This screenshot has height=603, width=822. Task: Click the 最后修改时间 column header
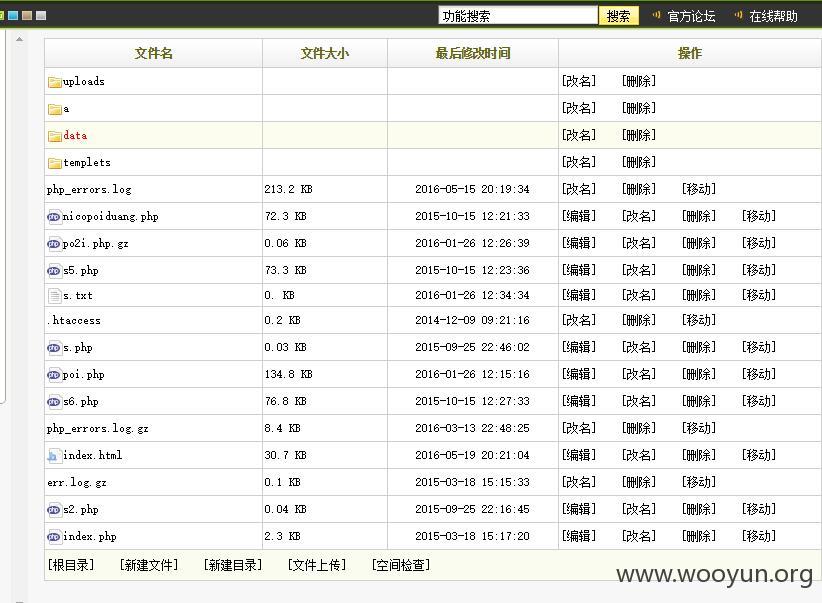pyautogui.click(x=473, y=53)
